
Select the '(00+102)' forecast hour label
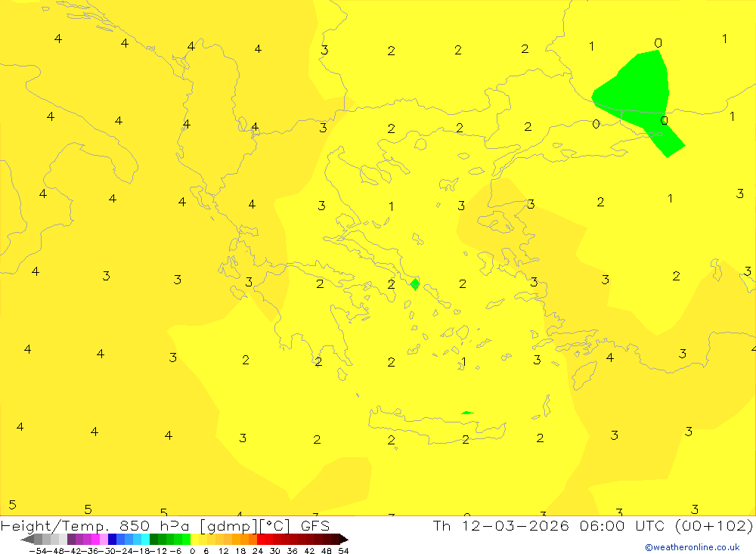[x=714, y=526]
